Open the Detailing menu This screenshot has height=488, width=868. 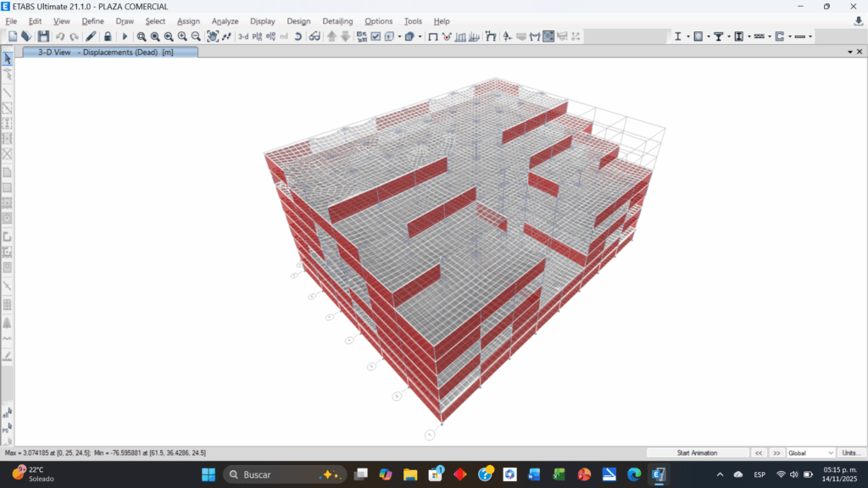point(337,21)
